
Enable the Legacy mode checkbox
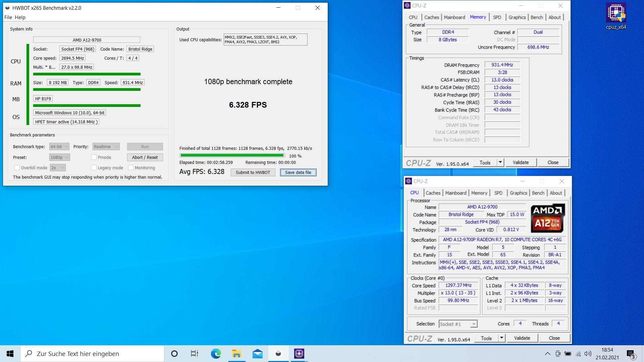pyautogui.click(x=94, y=168)
